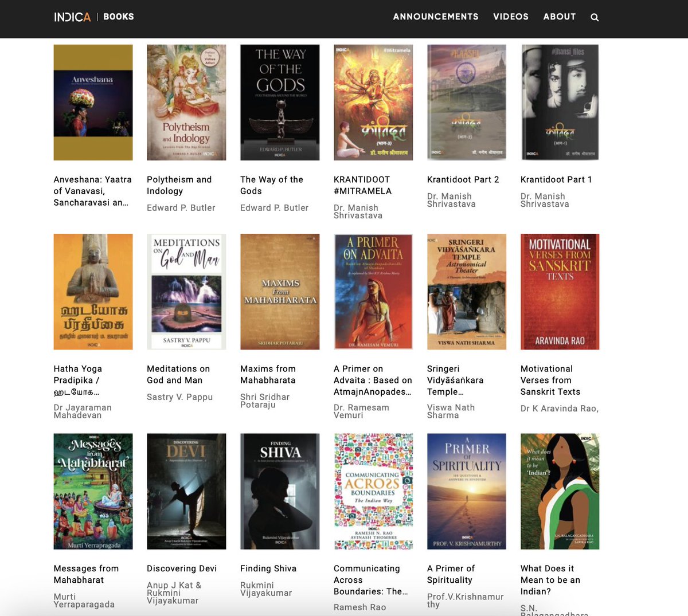Image resolution: width=688 pixels, height=616 pixels.
Task: Click 'A Primer of Spirituality' title
Action: coord(451,574)
